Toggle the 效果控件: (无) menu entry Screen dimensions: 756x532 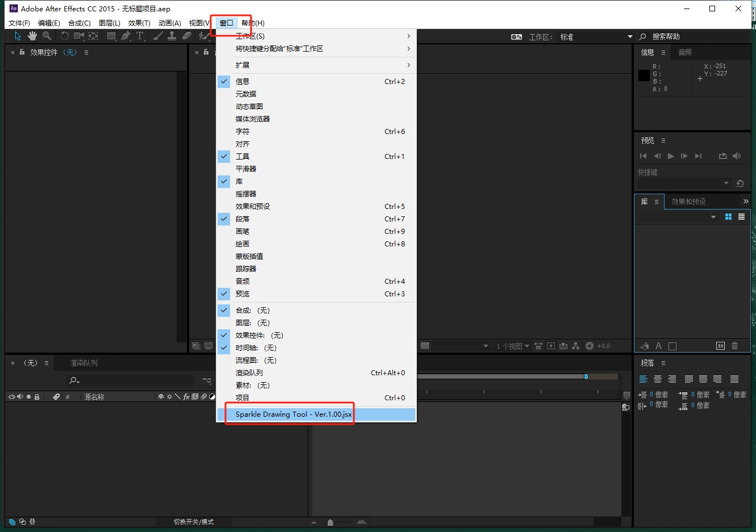click(x=316, y=335)
